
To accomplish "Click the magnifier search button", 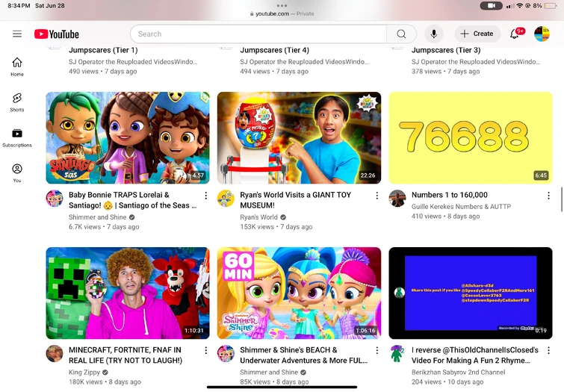I will [401, 34].
